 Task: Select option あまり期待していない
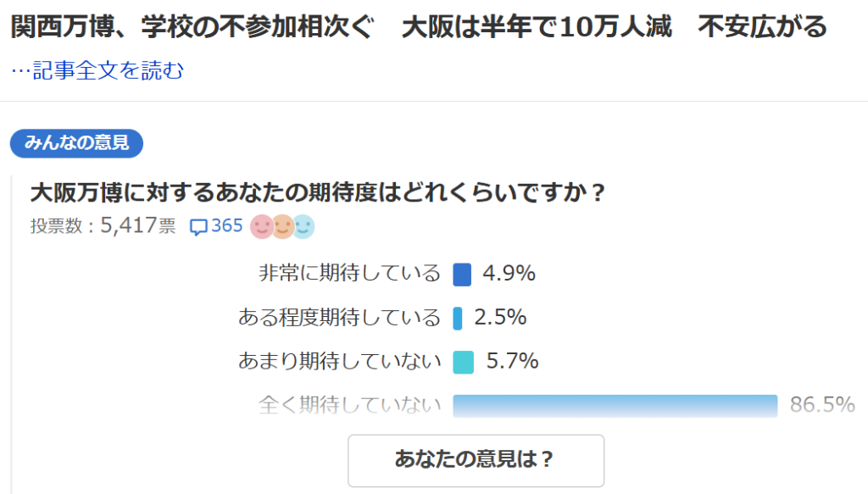coord(339,361)
